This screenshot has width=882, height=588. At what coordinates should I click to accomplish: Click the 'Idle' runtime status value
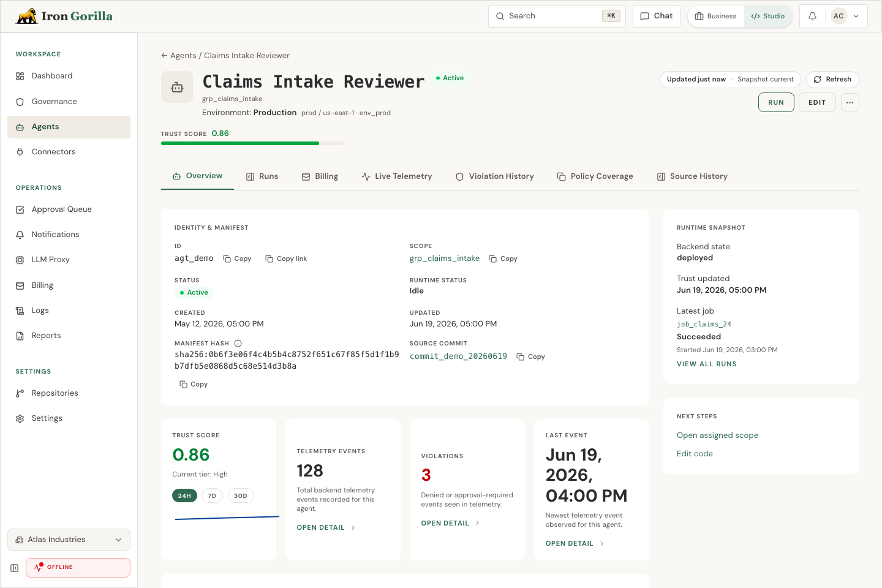(417, 291)
